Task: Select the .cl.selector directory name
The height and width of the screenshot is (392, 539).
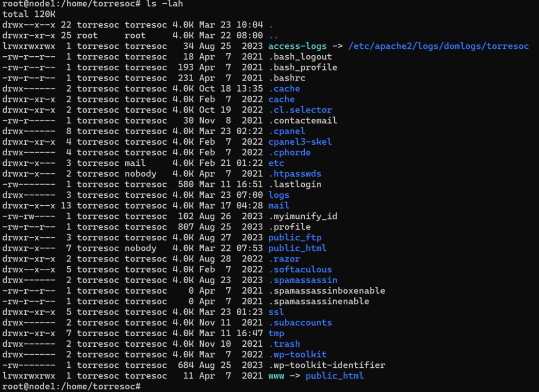Action: (300, 110)
